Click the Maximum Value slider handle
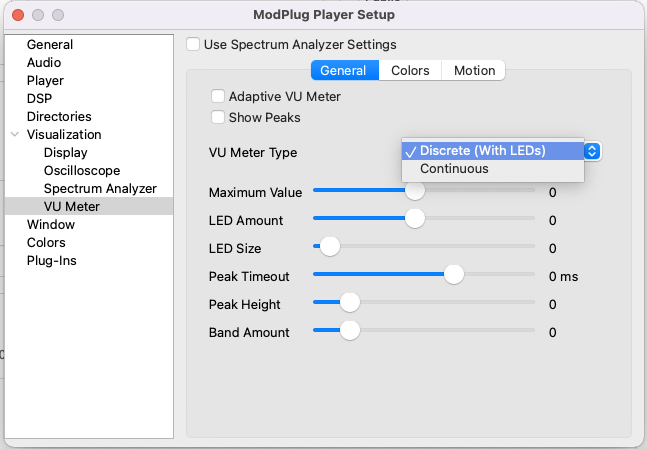 (x=414, y=190)
